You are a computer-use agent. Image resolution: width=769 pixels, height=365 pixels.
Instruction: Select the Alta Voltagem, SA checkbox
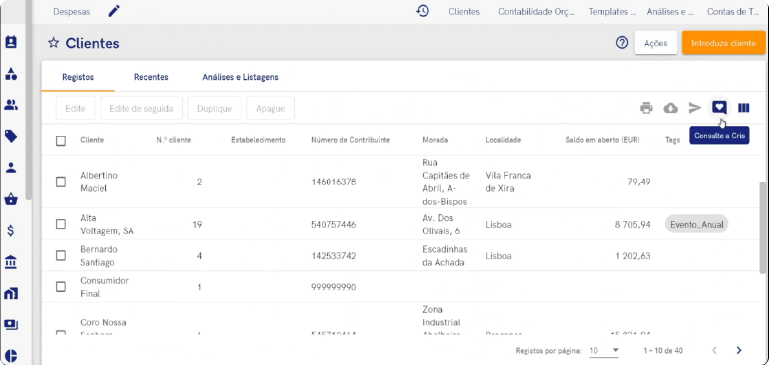61,224
